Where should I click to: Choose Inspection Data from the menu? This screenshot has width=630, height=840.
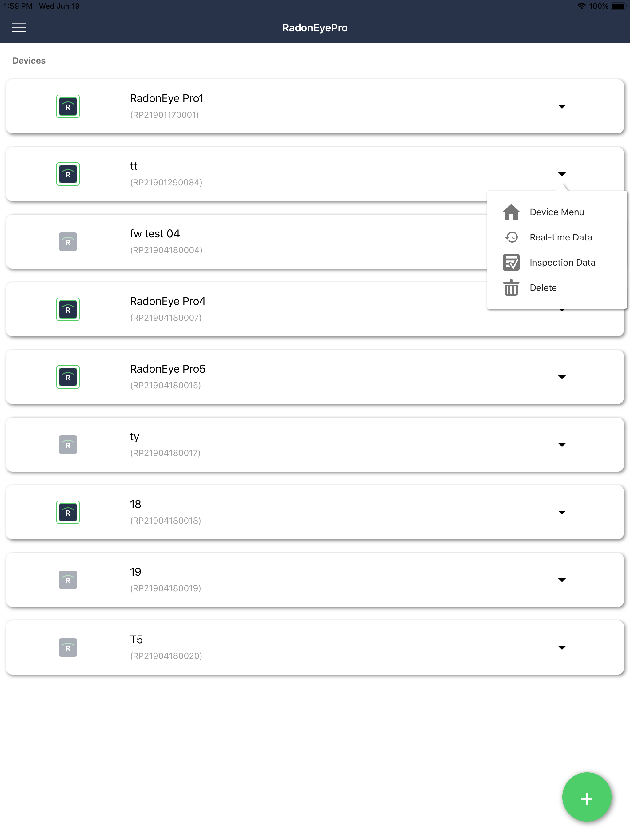tap(563, 262)
